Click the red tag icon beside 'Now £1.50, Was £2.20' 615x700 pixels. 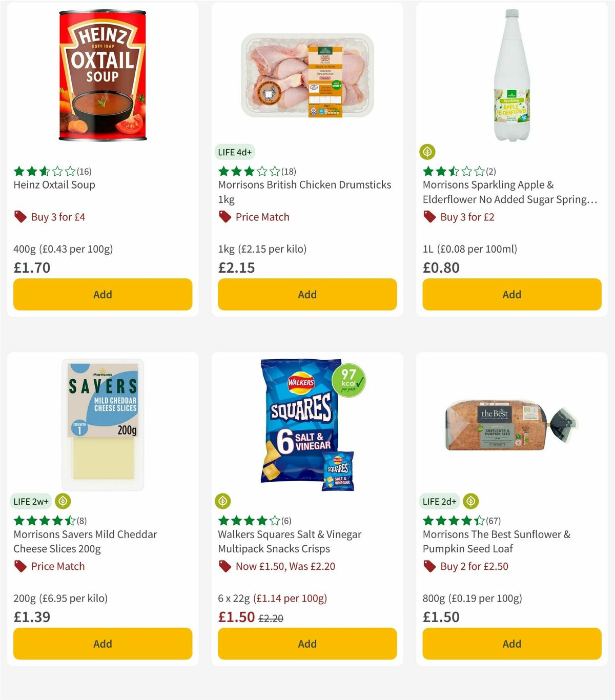[x=224, y=566]
